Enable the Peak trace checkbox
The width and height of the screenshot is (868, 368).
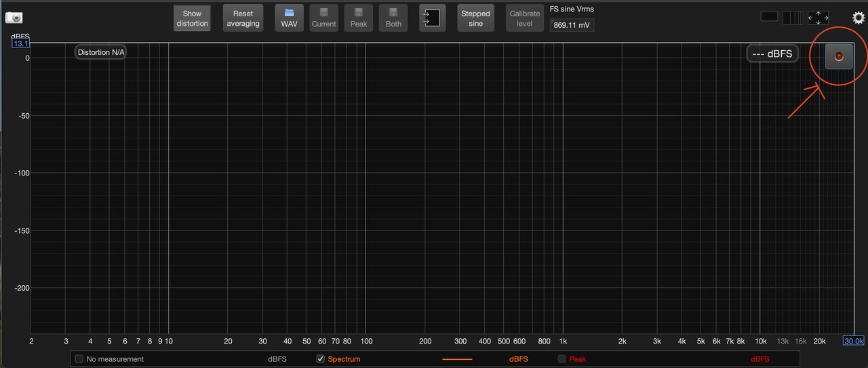[x=561, y=359]
